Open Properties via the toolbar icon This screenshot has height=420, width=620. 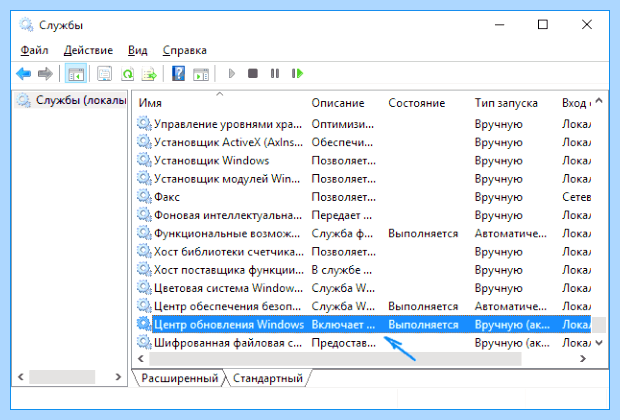tap(104, 74)
